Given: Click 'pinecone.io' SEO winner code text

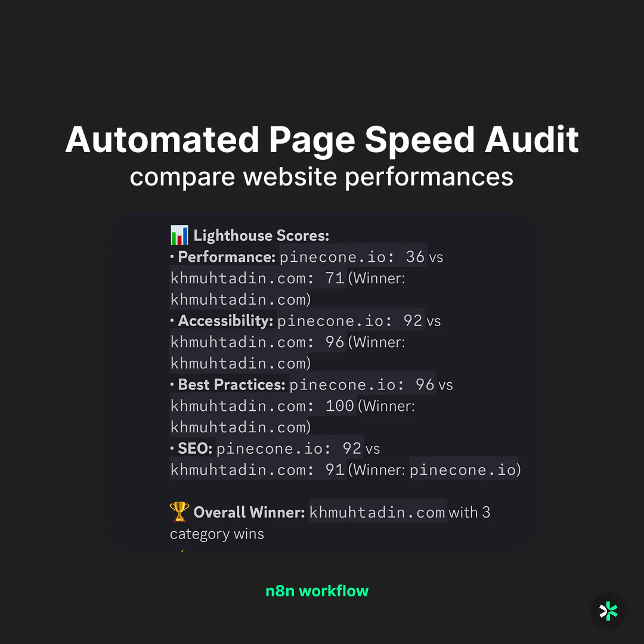Looking at the screenshot, I should pos(463,470).
